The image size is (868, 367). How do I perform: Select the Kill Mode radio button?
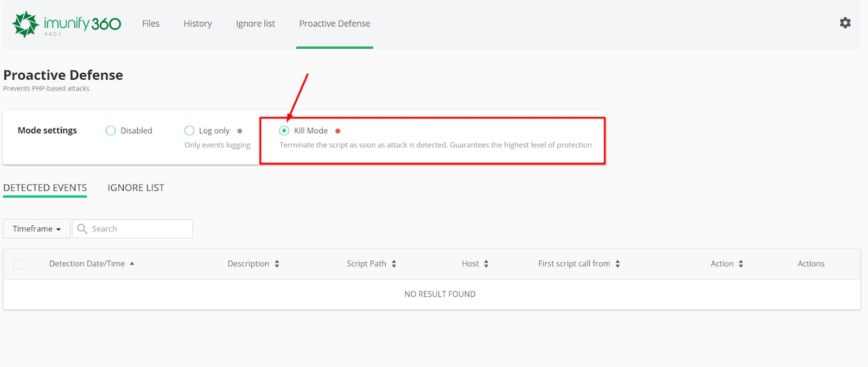[284, 131]
